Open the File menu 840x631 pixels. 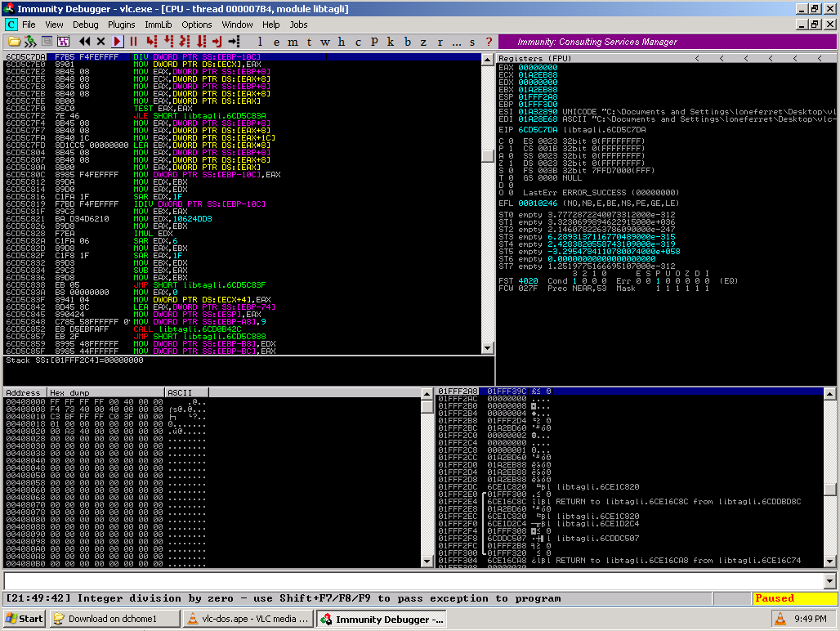click(x=29, y=25)
